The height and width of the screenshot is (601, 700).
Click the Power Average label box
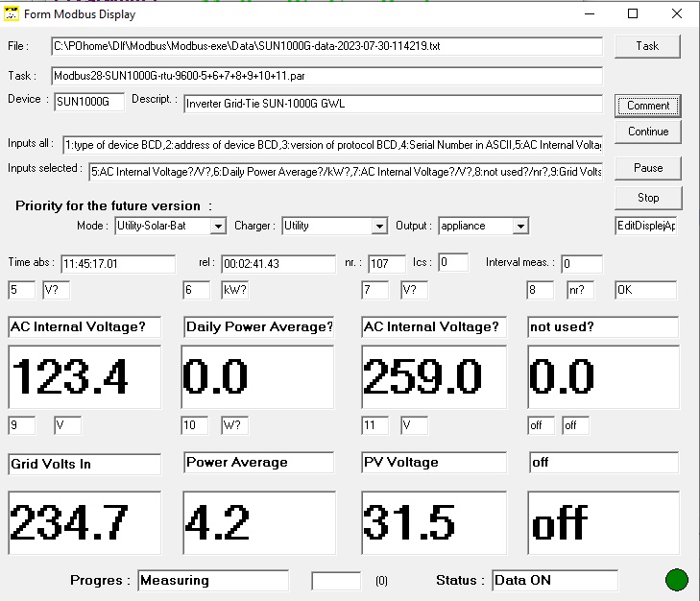pyautogui.click(x=259, y=462)
